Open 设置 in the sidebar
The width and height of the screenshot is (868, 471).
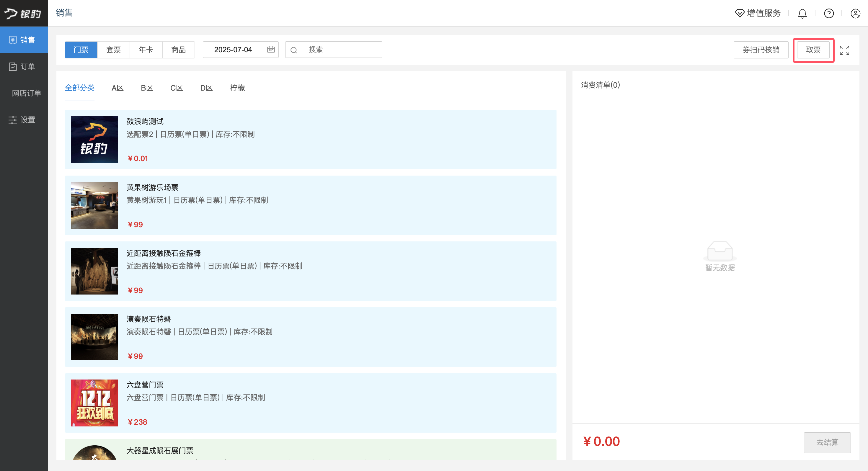pyautogui.click(x=24, y=120)
